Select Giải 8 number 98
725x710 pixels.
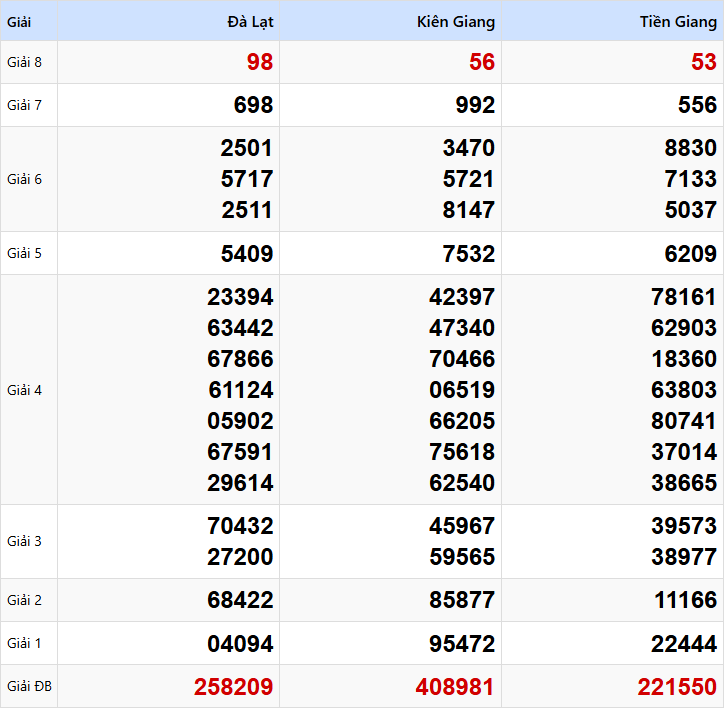pos(259,62)
